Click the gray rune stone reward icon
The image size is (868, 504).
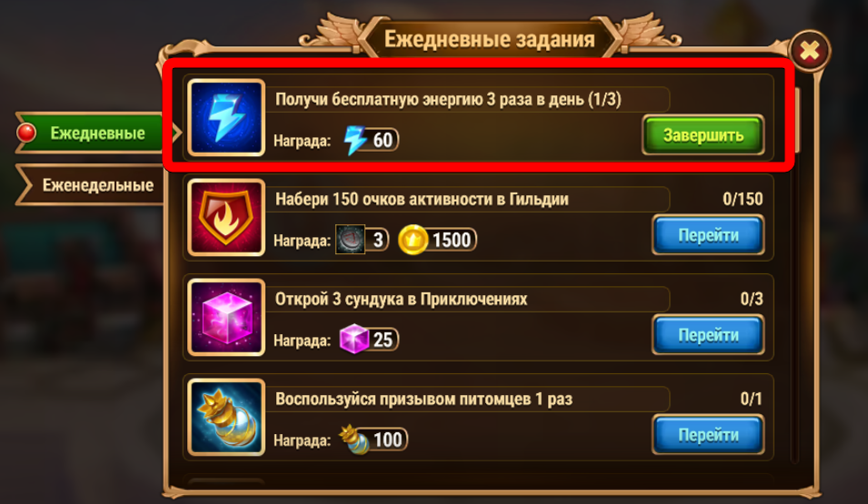351,240
